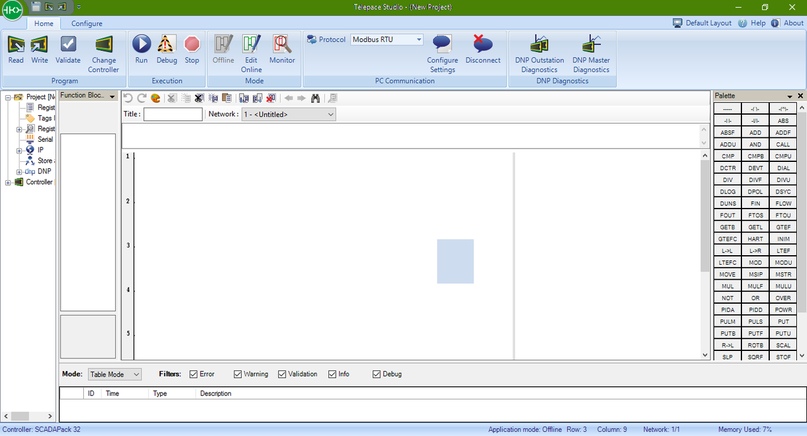Click the project tree horizontal scrollbar
The image size is (807, 436).
point(28,416)
